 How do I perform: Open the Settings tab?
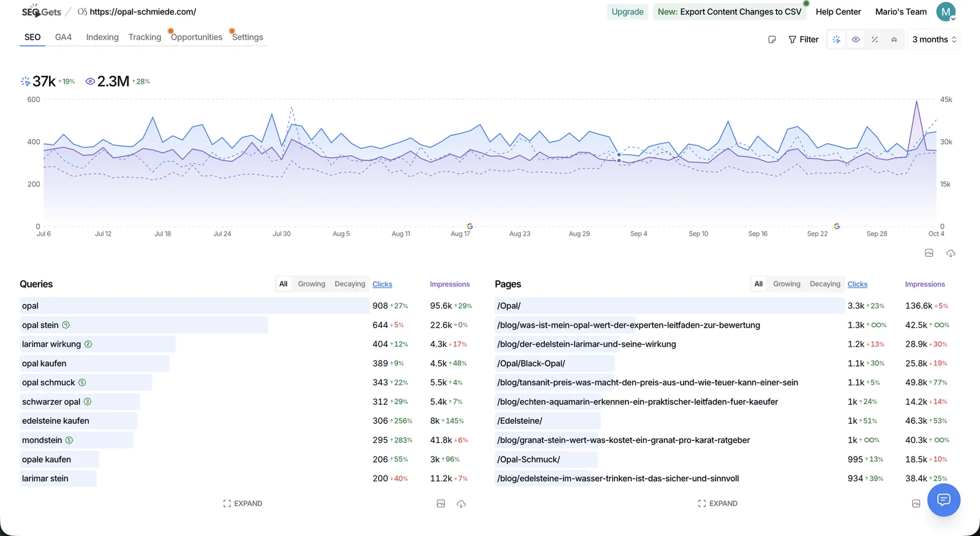(x=247, y=37)
